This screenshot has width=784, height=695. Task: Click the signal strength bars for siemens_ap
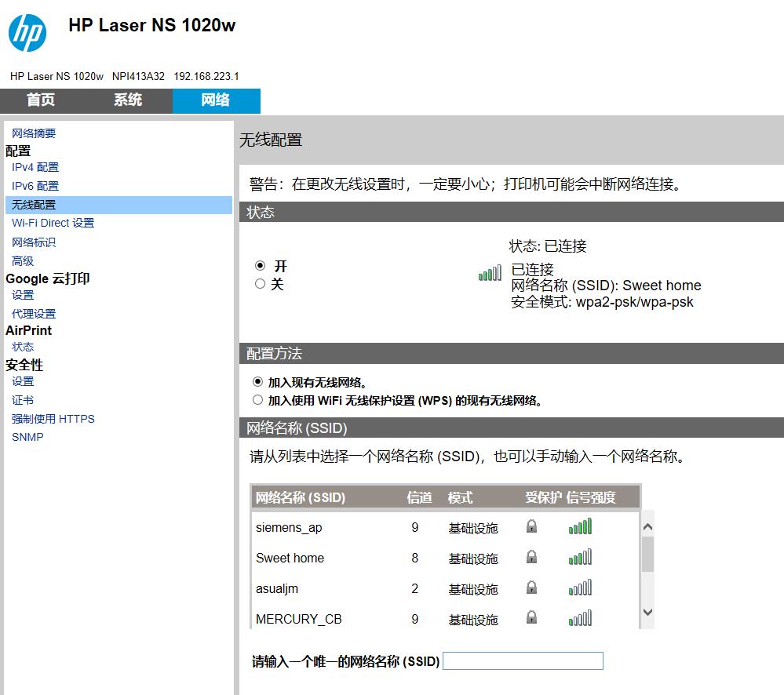click(x=580, y=526)
